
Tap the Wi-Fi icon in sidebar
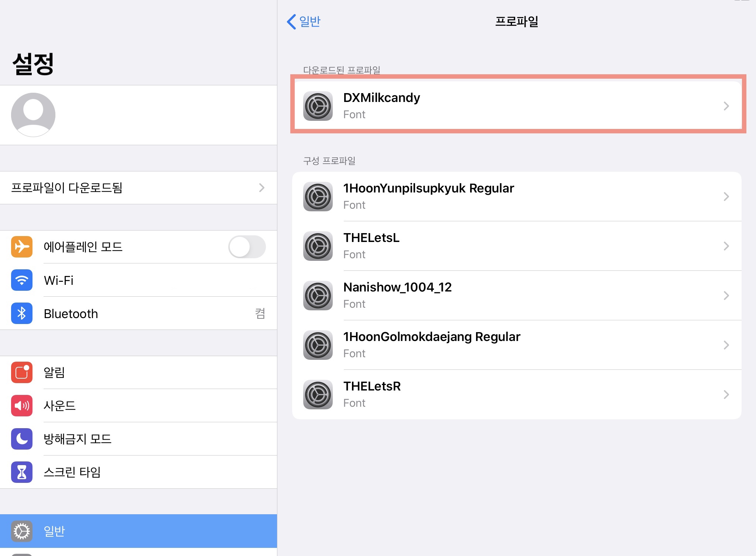[x=22, y=280]
